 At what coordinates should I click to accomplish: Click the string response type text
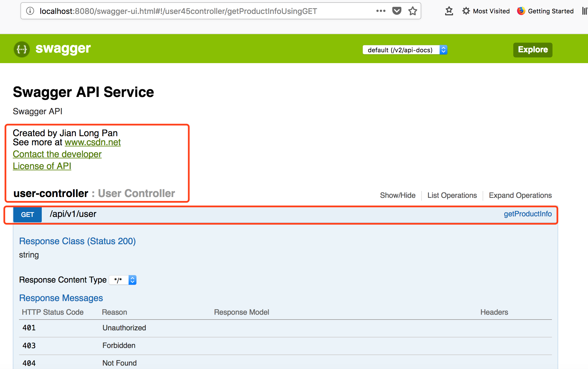pos(29,255)
